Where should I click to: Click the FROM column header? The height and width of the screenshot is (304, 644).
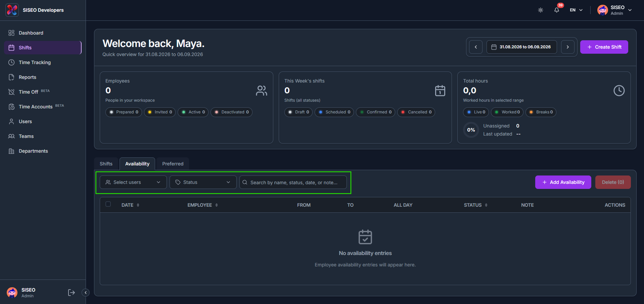point(304,205)
